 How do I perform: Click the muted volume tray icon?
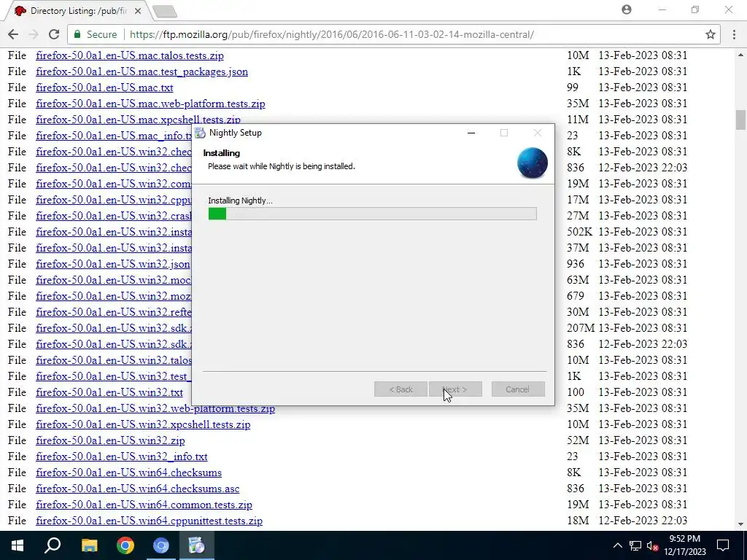[652, 545]
